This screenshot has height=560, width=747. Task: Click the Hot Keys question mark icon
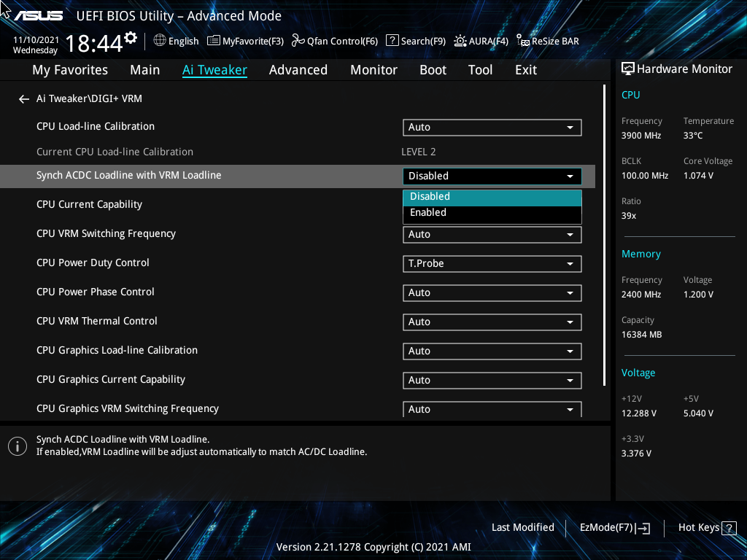click(729, 528)
